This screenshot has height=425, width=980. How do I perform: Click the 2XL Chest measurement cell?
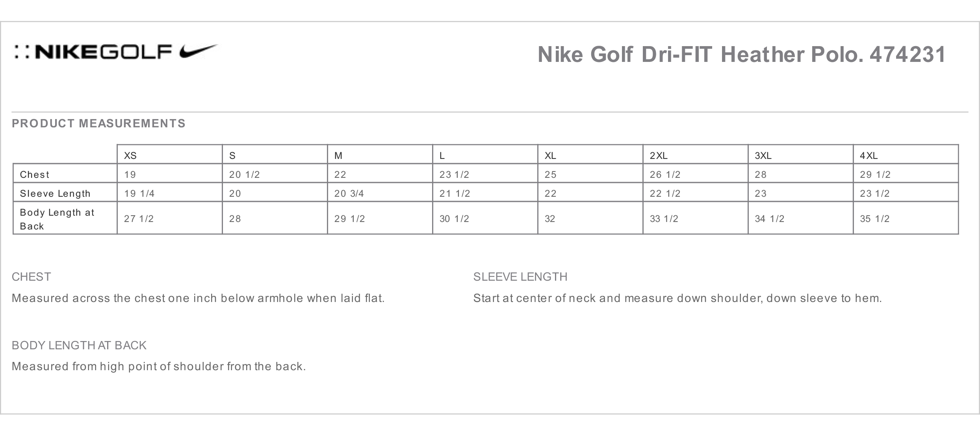pyautogui.click(x=665, y=175)
